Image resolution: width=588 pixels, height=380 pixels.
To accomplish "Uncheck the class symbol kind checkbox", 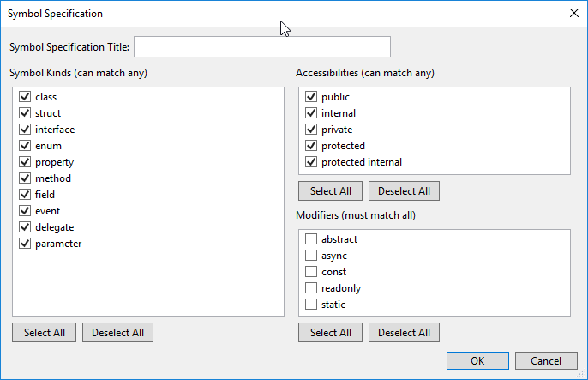I will (x=25, y=97).
